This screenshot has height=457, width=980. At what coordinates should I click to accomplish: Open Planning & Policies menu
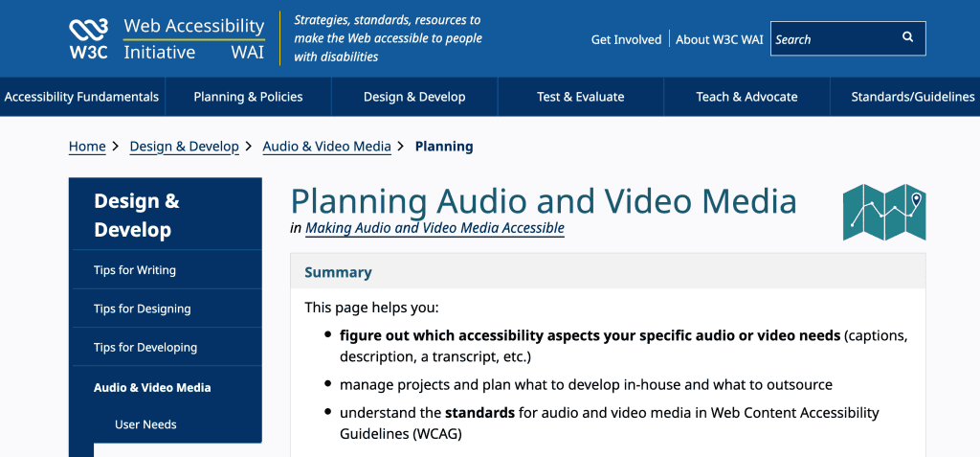coord(248,97)
